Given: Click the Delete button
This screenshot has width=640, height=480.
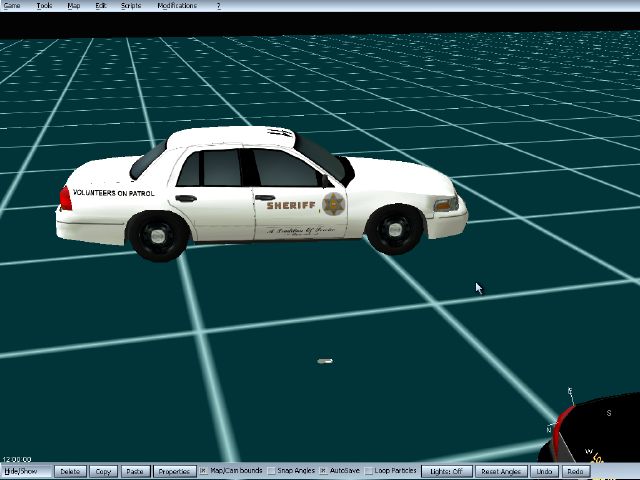Looking at the screenshot, I should coord(70,471).
